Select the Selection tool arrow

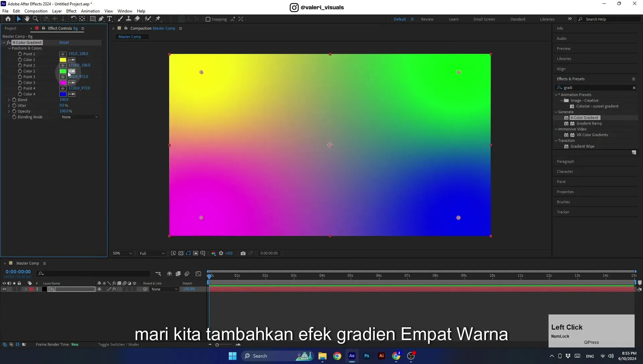coord(19,19)
